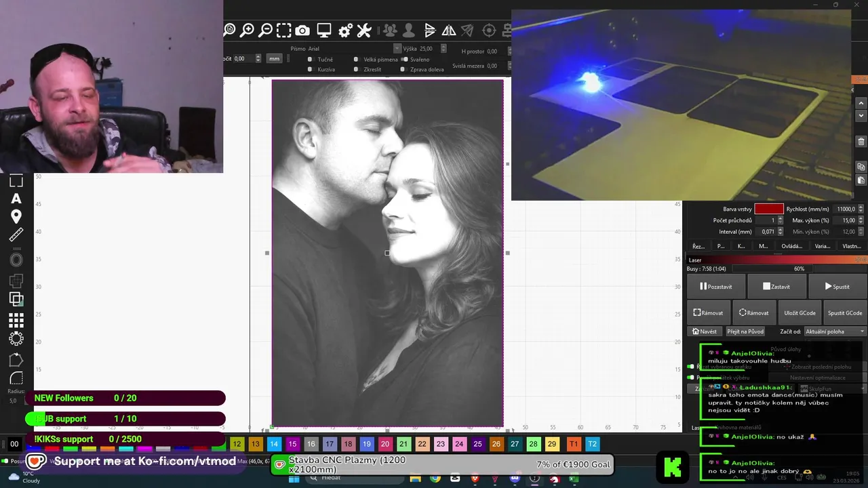Select the position marker pin tool
This screenshot has height=488, width=868.
[x=16, y=217]
